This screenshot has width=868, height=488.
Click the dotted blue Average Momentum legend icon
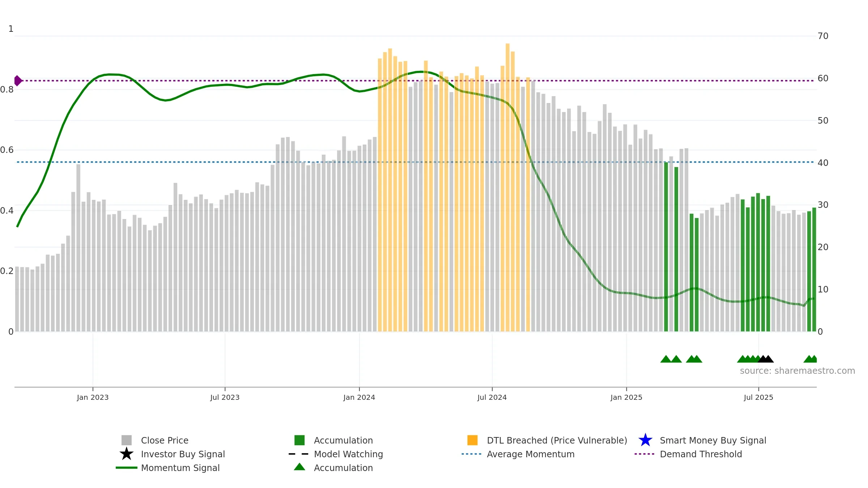(472, 454)
